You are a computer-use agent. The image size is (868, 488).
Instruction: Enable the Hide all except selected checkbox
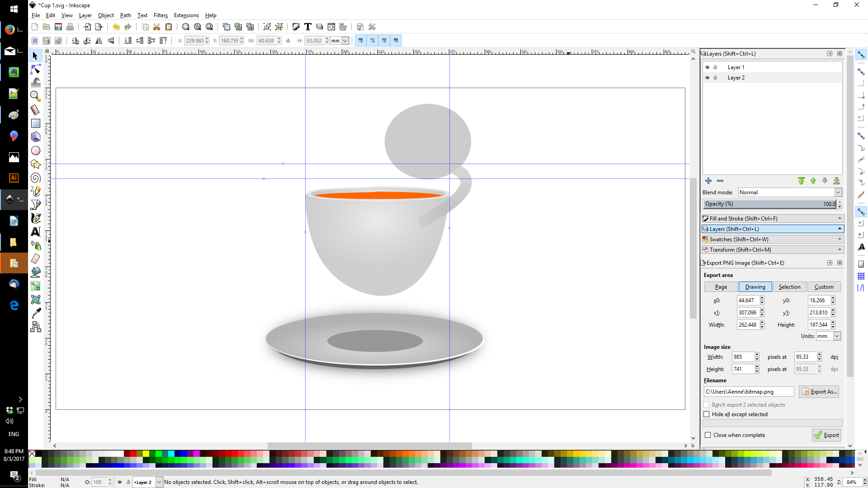[x=707, y=414]
